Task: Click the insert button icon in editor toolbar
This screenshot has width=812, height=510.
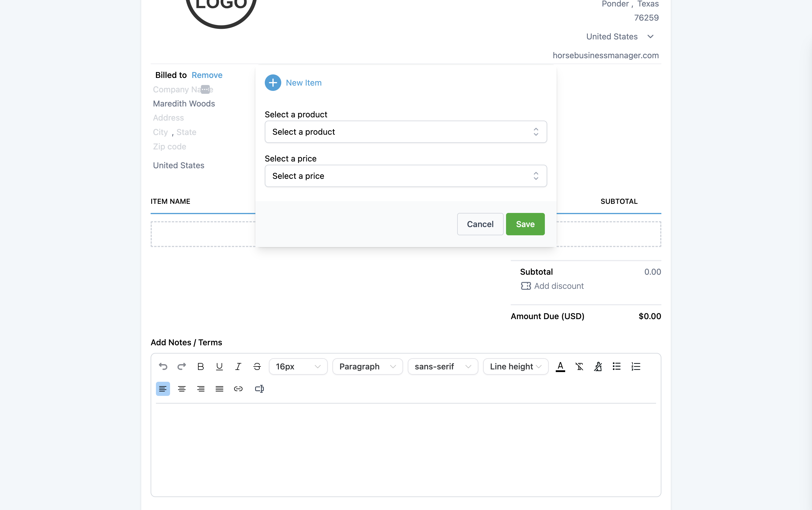Action: coord(259,389)
